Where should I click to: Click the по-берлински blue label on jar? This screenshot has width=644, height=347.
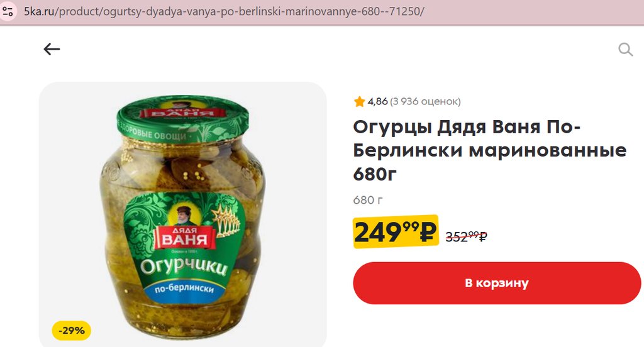tap(184, 289)
